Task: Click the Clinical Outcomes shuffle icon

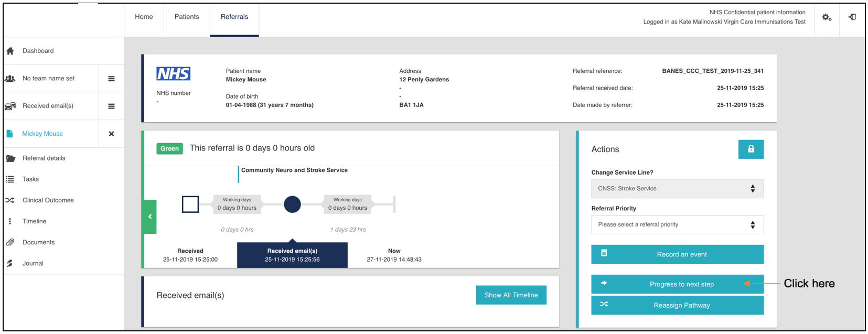Action: pos(10,200)
